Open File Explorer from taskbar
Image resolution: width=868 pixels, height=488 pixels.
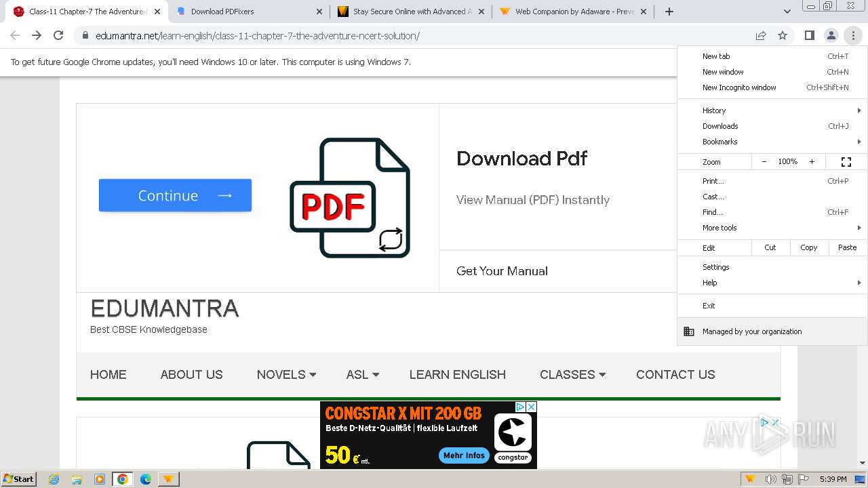77,479
